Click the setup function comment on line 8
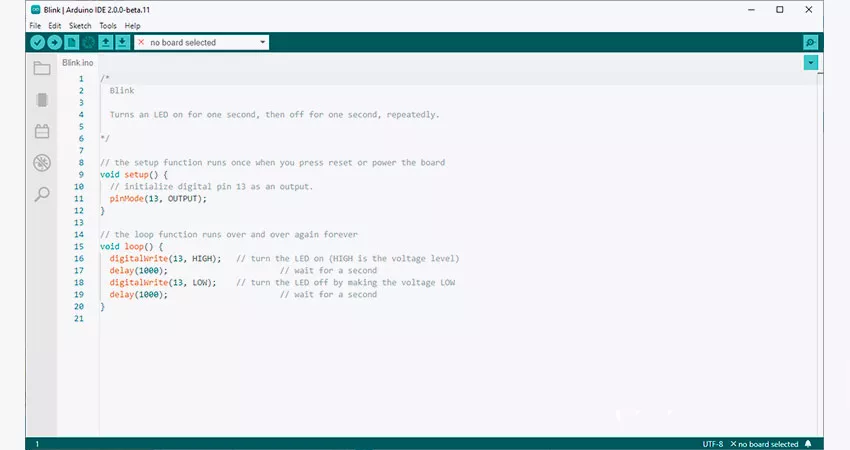Viewport: 850px width, 450px height. (x=272, y=163)
